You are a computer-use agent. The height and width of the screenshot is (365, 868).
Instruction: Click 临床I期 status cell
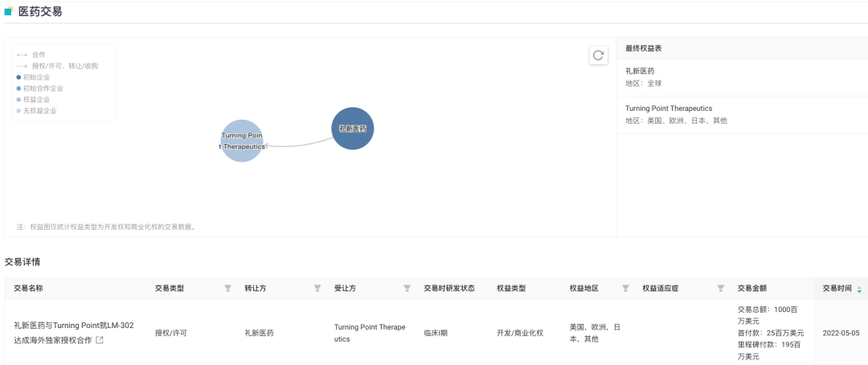(436, 333)
